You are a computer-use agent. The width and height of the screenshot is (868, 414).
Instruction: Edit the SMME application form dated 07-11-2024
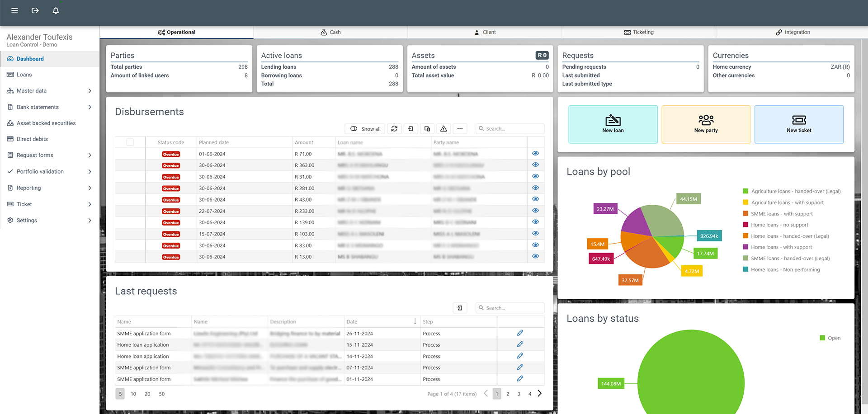click(x=520, y=367)
